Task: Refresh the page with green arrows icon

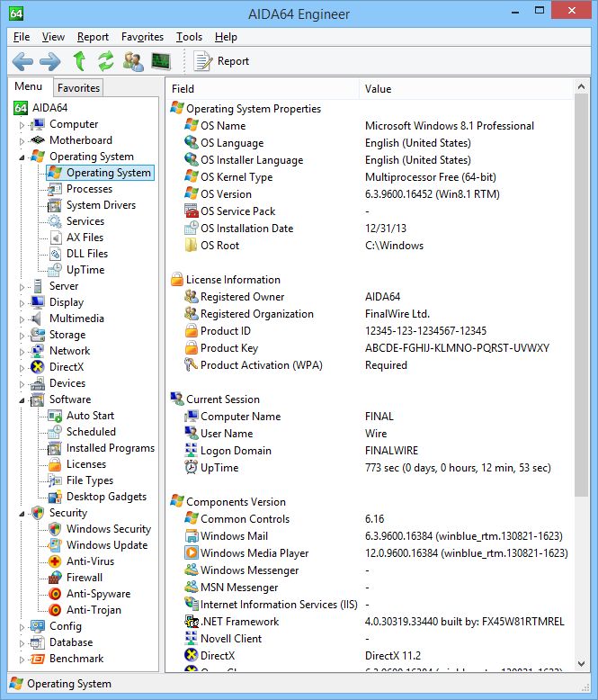Action: 106,61
